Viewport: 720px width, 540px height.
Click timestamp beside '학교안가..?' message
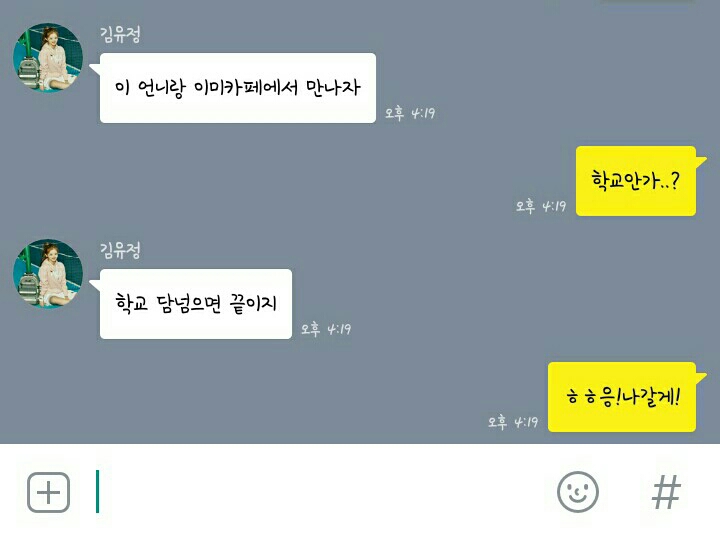pyautogui.click(x=540, y=206)
